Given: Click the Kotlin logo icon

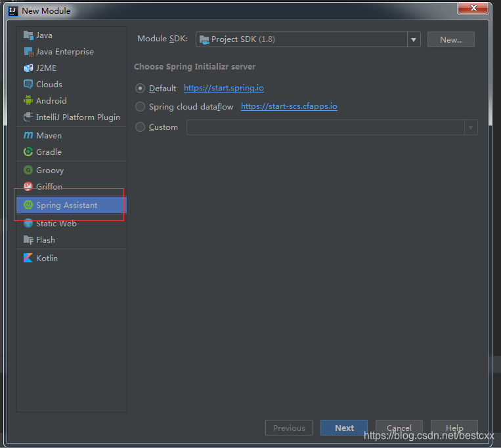Looking at the screenshot, I should [x=28, y=258].
